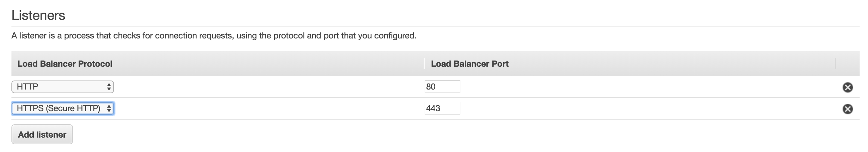868x152 pixels.
Task: Click the up-down arrows on the HTTP selector
Action: tap(109, 87)
